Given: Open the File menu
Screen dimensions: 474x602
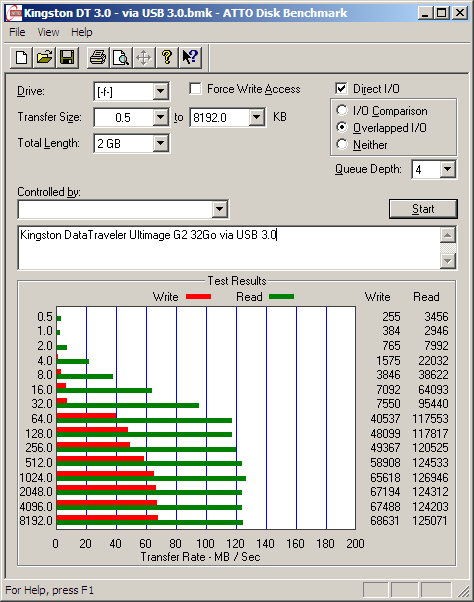Looking at the screenshot, I should [x=17, y=32].
